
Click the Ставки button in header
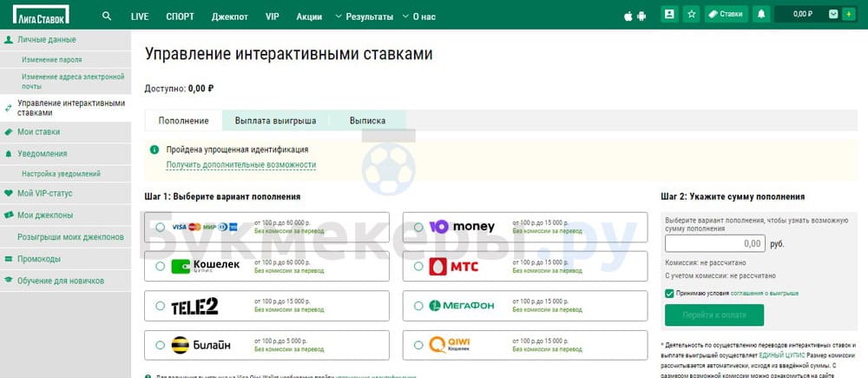(x=727, y=15)
